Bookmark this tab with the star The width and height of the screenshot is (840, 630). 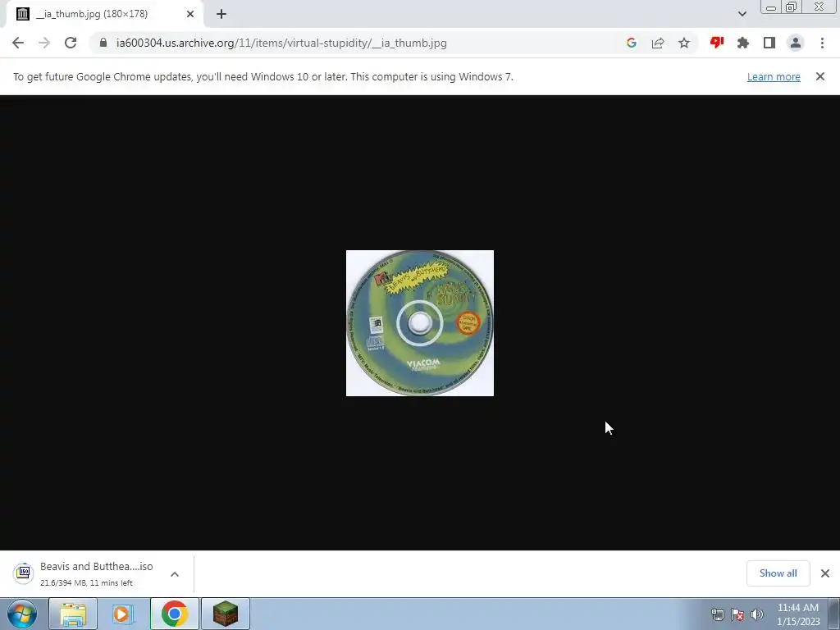click(x=684, y=43)
